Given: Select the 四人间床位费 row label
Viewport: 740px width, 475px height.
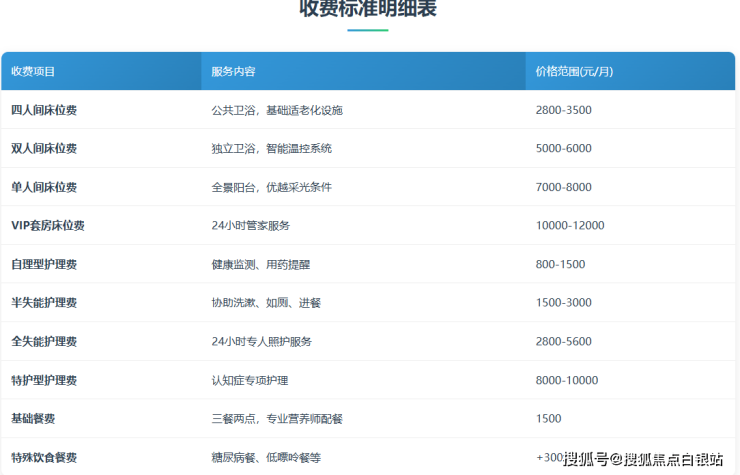Looking at the screenshot, I should click(44, 110).
